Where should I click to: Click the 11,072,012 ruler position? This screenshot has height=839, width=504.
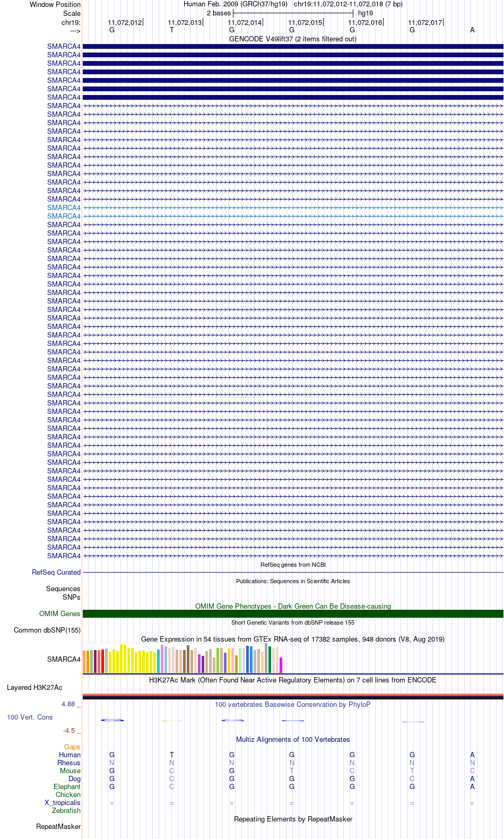(125, 23)
